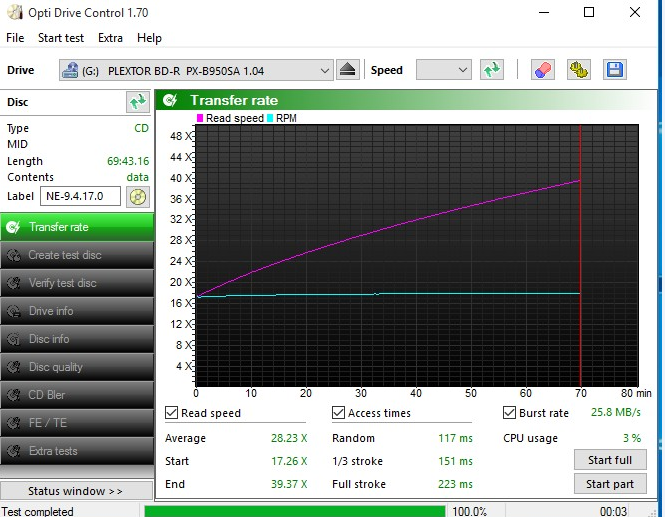Toggle the Access times checkbox
This screenshot has width=665, height=517.
[338, 413]
